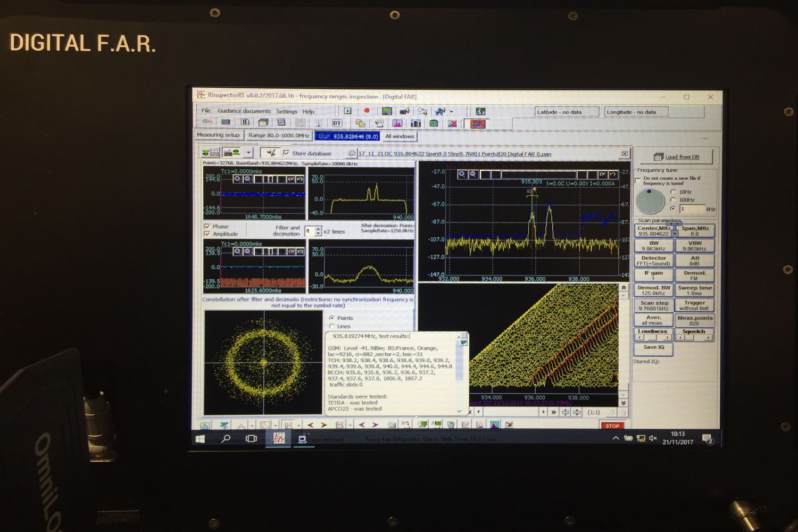Viewport: 798px width, 532px height.
Task: Click red STOP button at bottom right
Action: tap(612, 426)
